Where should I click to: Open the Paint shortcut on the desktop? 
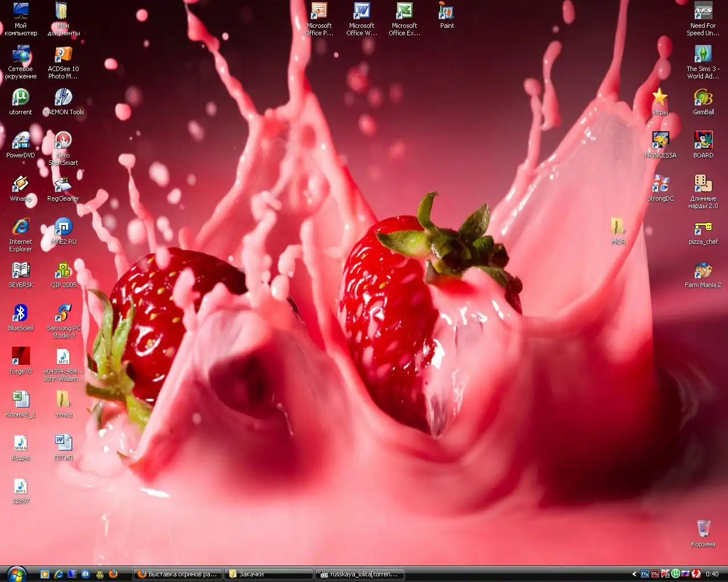[446, 12]
